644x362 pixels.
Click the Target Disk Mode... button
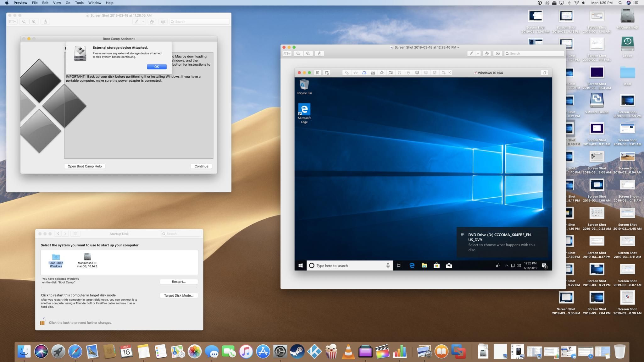tap(179, 295)
